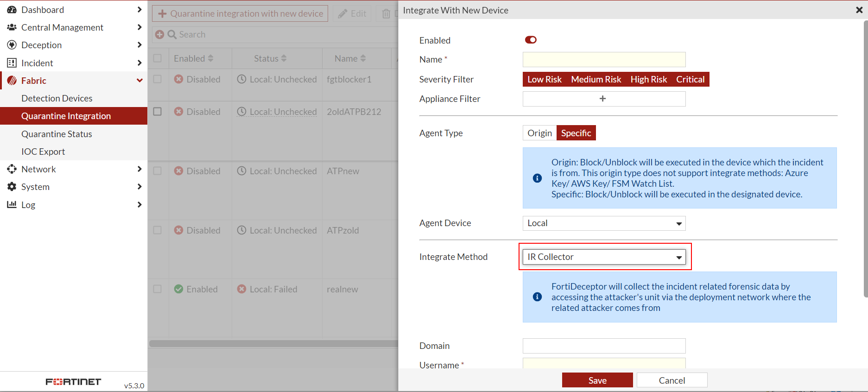
Task: Check the box for fgtblocker1 row
Action: click(158, 79)
